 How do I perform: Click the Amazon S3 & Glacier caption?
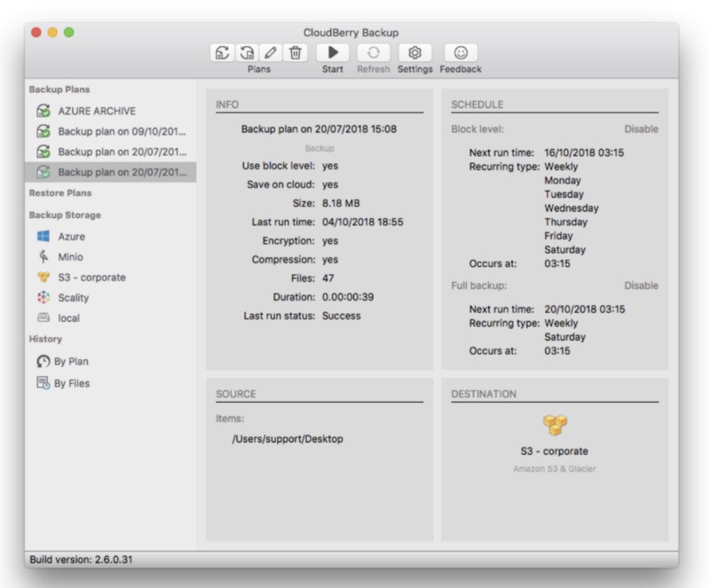(x=555, y=469)
